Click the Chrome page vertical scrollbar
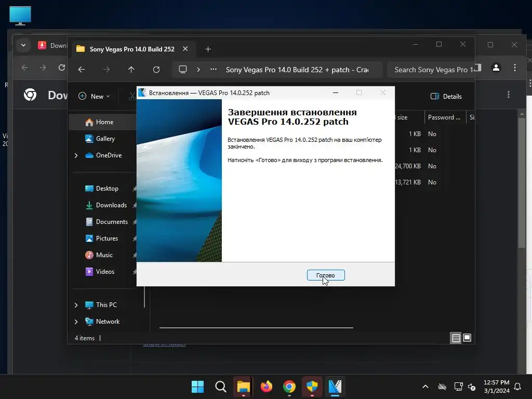 (x=522, y=183)
